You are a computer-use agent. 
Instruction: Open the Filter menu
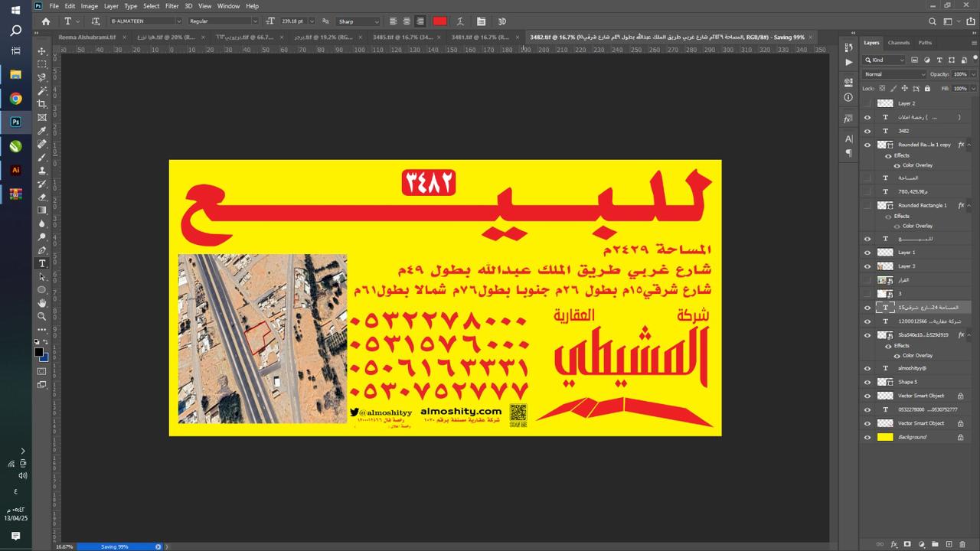[x=171, y=6]
